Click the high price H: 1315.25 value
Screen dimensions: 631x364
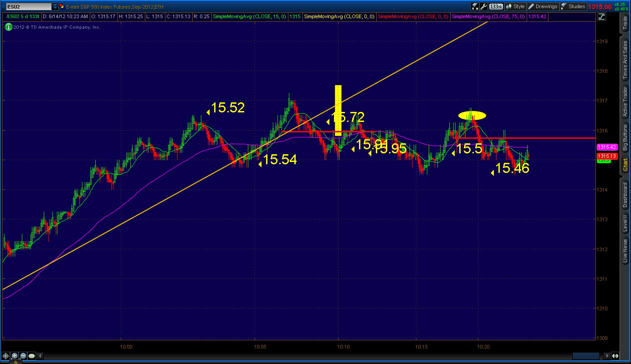tap(132, 17)
